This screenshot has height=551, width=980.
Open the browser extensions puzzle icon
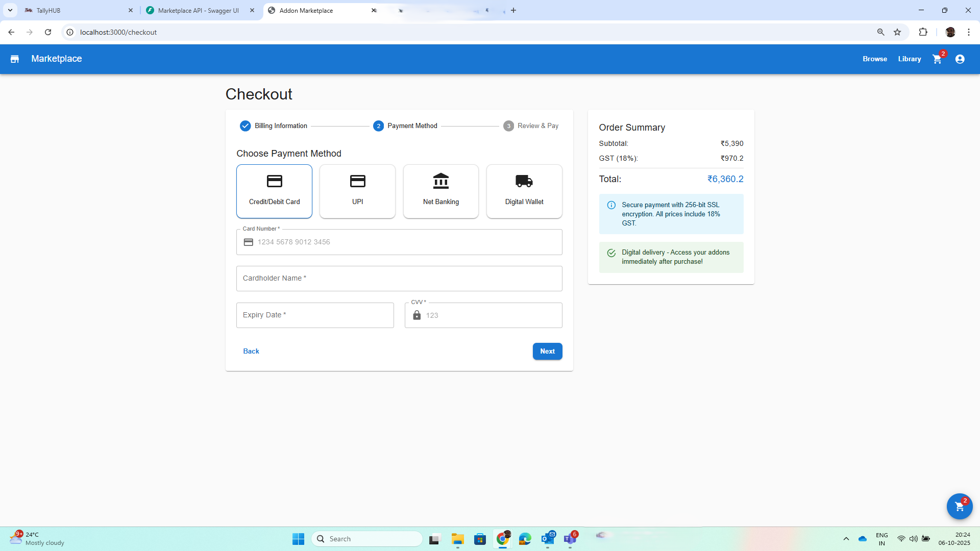click(x=923, y=32)
